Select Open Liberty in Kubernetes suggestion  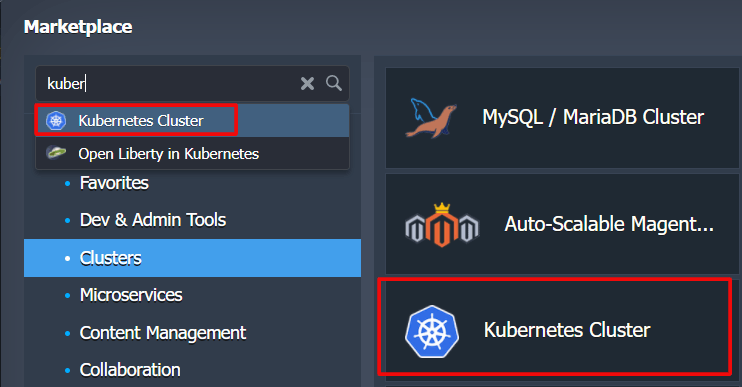pyautogui.click(x=193, y=154)
